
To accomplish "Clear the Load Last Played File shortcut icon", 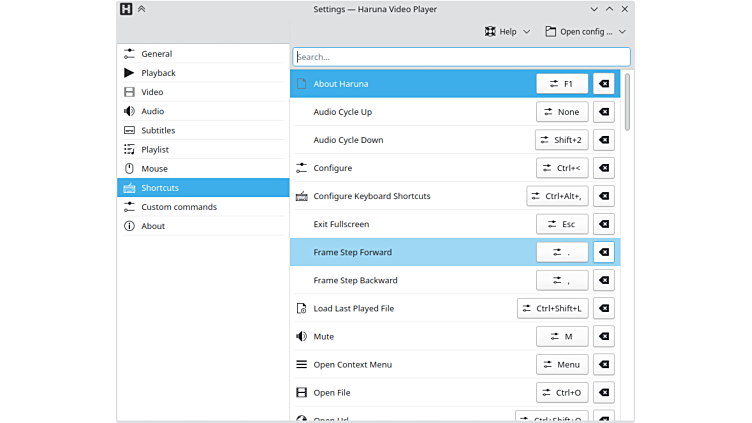I will coord(603,309).
